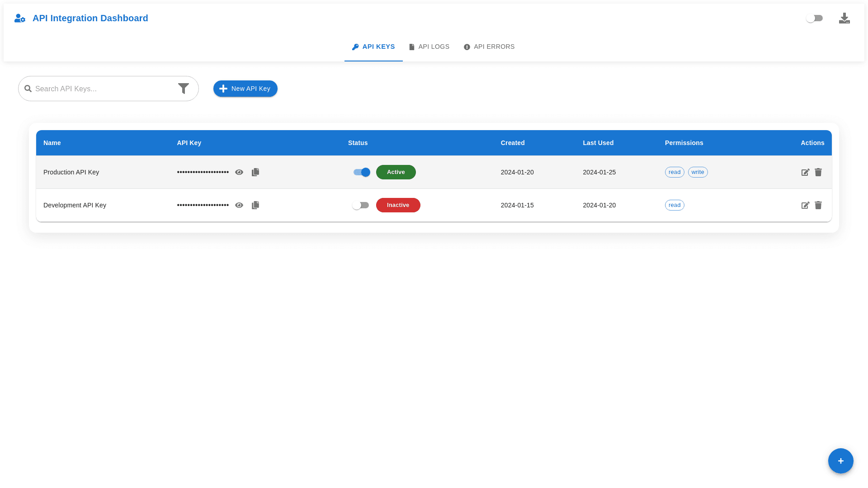
Task: Focus the Search API Keys field
Action: coord(102,89)
